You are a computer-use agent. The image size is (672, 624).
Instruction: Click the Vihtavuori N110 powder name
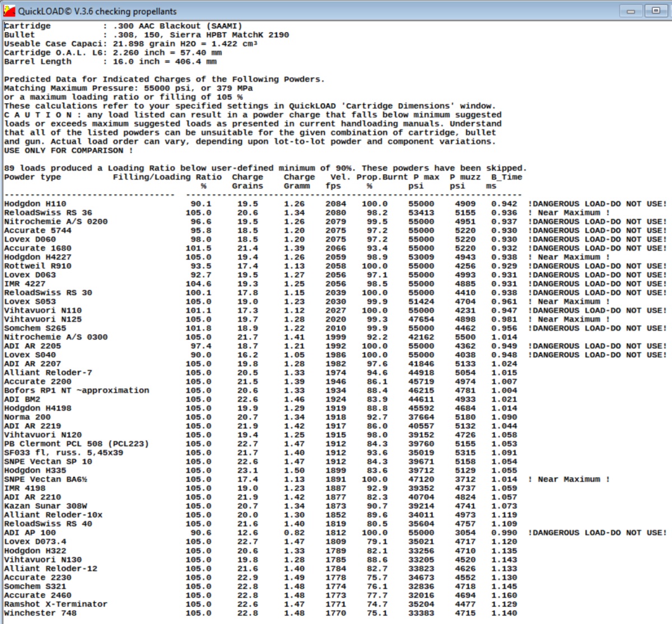[43, 311]
